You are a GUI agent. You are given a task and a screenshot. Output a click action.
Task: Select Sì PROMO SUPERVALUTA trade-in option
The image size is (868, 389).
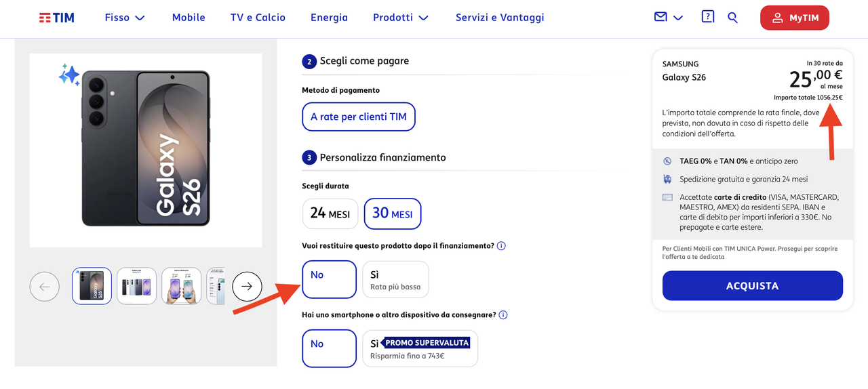420,348
